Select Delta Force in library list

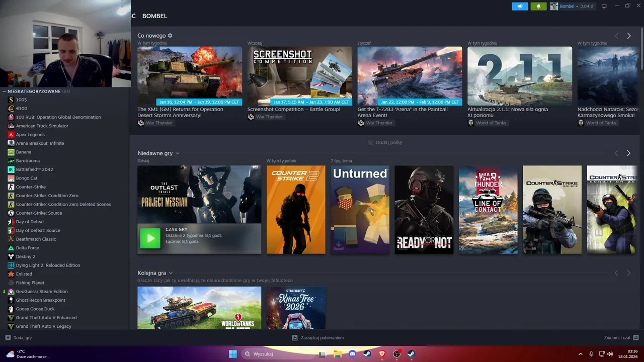pyautogui.click(x=27, y=248)
